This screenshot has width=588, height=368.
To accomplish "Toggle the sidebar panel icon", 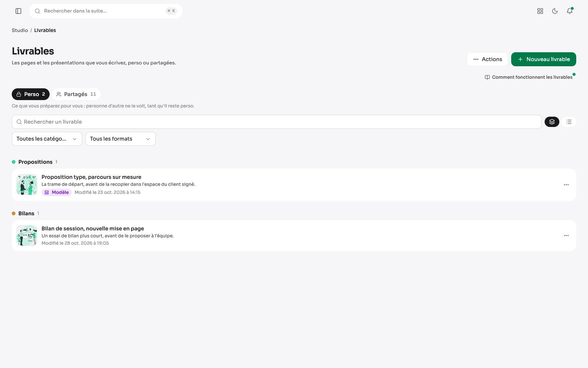I will pos(18,11).
